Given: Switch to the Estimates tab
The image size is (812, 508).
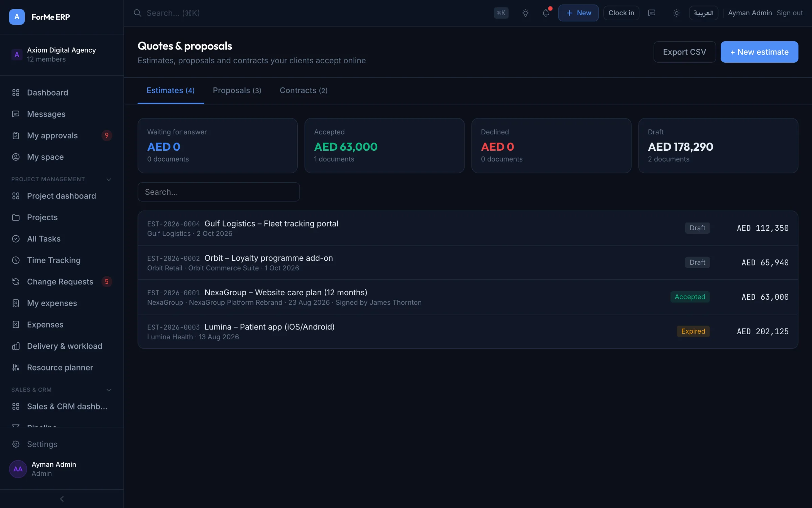Looking at the screenshot, I should tap(171, 90).
